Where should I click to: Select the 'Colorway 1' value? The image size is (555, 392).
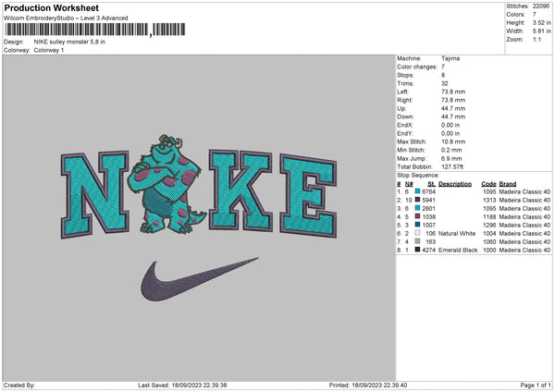[49, 50]
